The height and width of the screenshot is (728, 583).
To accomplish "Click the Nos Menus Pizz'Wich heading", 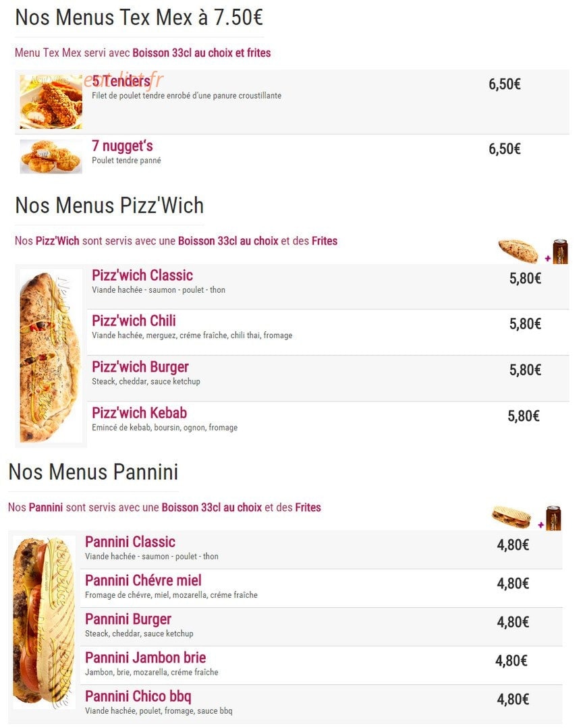I will click(109, 205).
